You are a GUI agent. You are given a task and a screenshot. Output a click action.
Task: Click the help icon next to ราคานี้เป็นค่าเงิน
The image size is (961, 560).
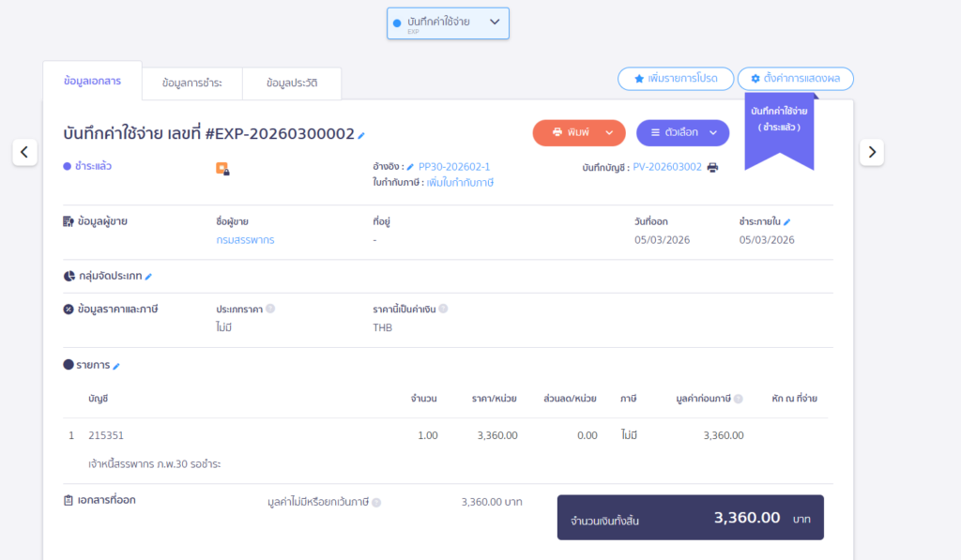point(443,309)
